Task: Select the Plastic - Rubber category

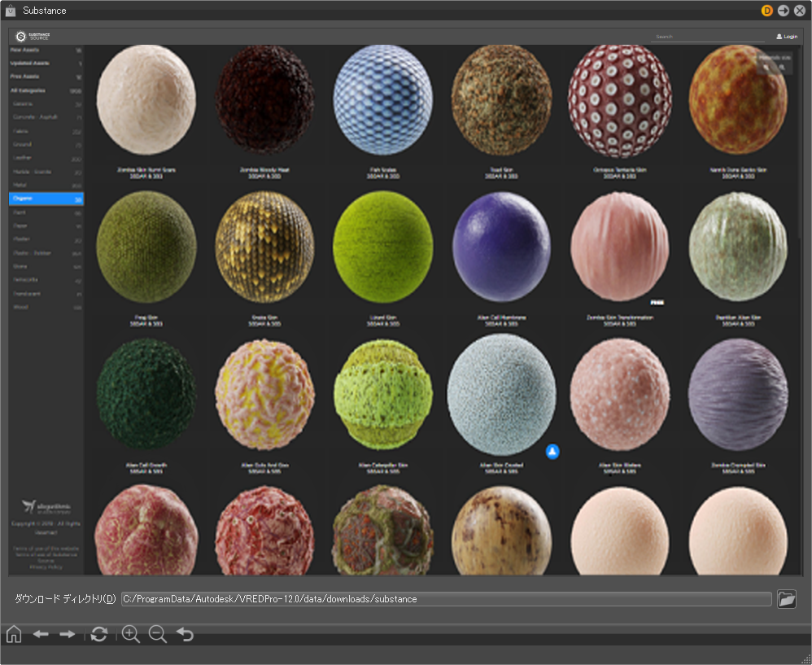Action: [x=46, y=253]
